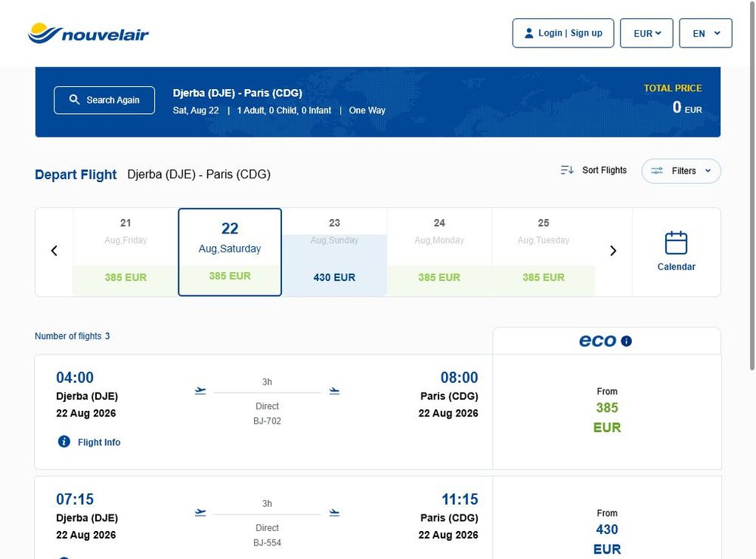Select the 22 Aug Saturday date tab
The image size is (756, 559).
point(230,252)
